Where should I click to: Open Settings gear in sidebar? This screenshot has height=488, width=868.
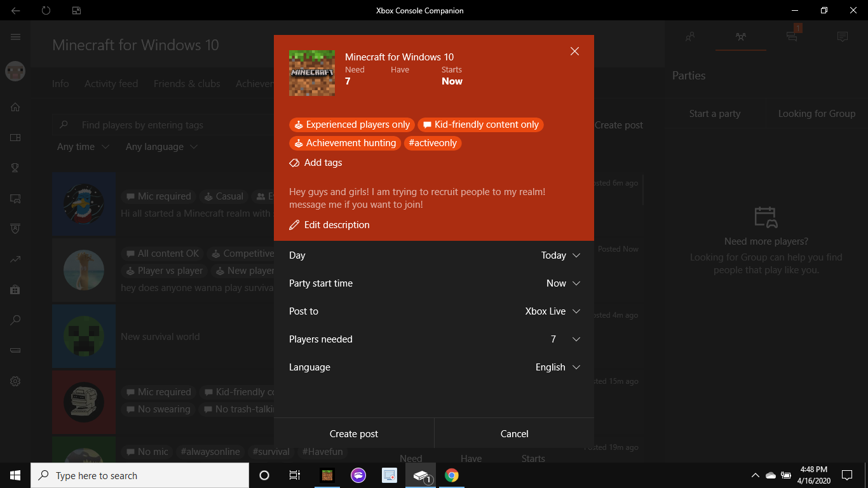coord(15,381)
